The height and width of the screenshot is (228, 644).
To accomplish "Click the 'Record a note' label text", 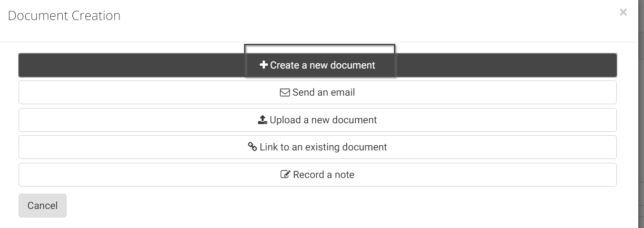I will [324, 175].
